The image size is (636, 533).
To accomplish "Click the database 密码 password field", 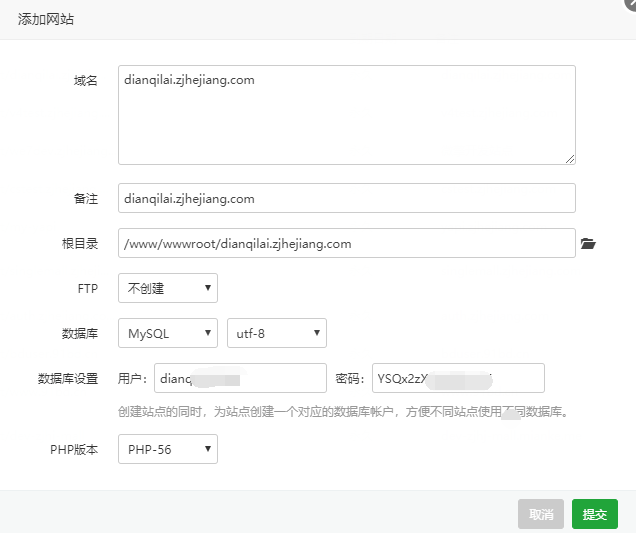I will point(458,378).
